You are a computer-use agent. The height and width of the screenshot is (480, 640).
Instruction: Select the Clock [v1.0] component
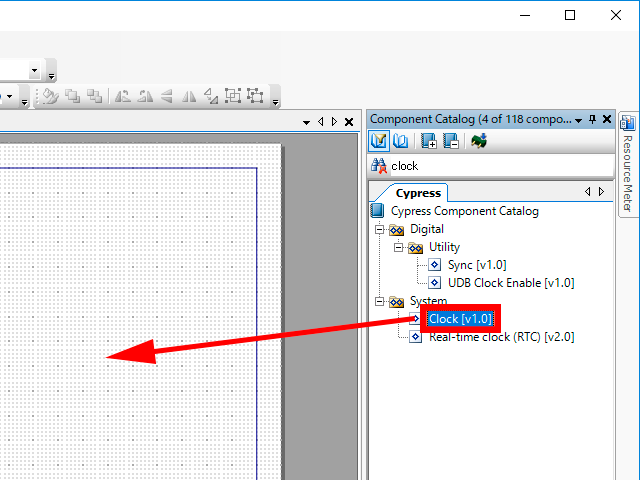(x=460, y=319)
